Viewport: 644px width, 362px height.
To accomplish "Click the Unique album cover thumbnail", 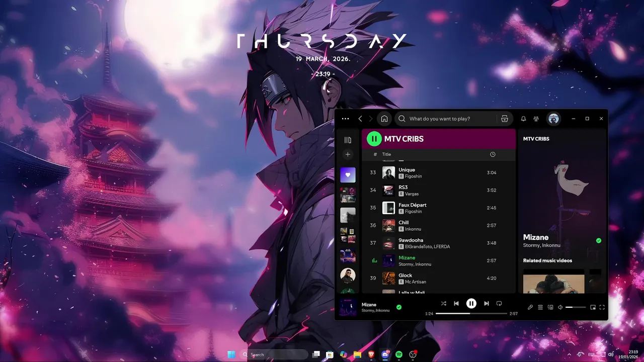I will [x=388, y=172].
